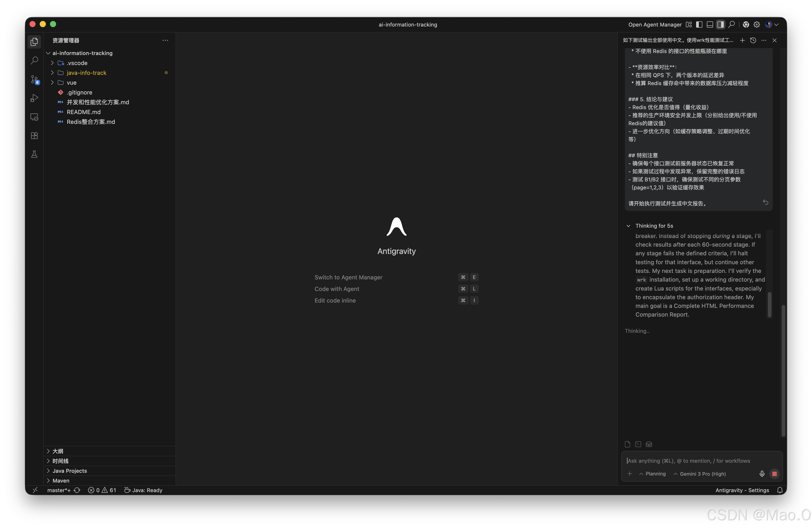This screenshot has width=812, height=528.
Task: Open the chat panel more actions menu
Action: (x=764, y=40)
